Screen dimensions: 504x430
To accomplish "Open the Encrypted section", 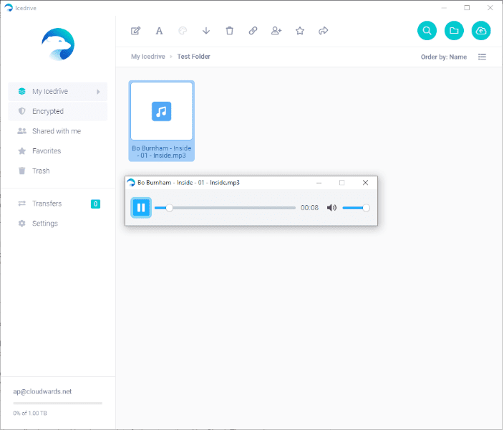I will (58, 111).
